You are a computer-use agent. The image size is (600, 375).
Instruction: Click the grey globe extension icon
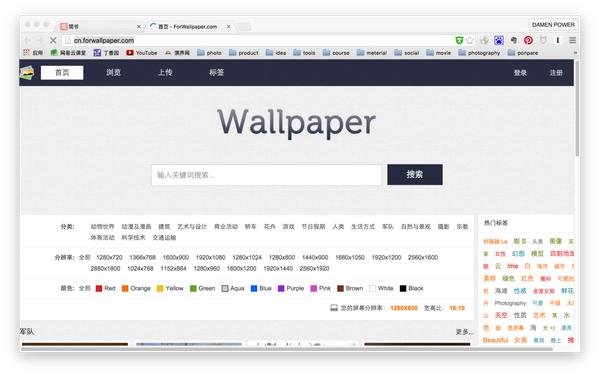[x=484, y=40]
